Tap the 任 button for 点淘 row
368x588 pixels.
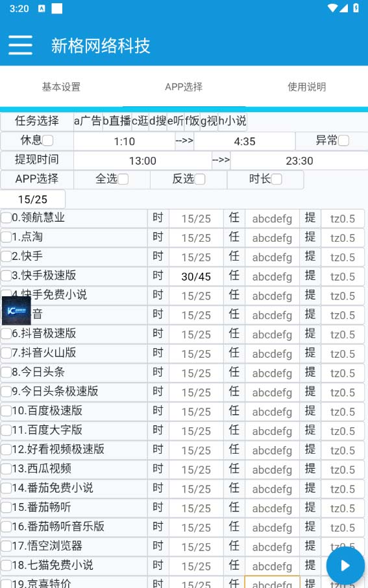coord(234,237)
